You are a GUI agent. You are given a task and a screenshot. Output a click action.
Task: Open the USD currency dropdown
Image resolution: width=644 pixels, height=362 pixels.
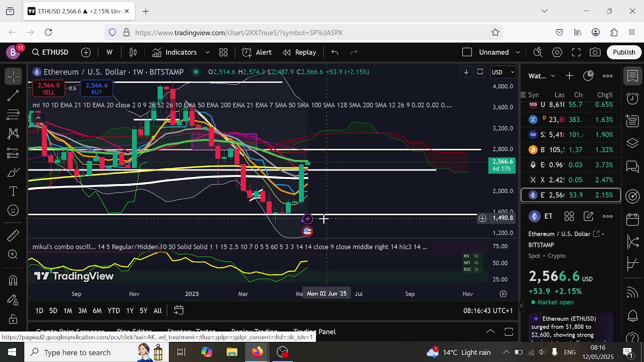pos(503,72)
